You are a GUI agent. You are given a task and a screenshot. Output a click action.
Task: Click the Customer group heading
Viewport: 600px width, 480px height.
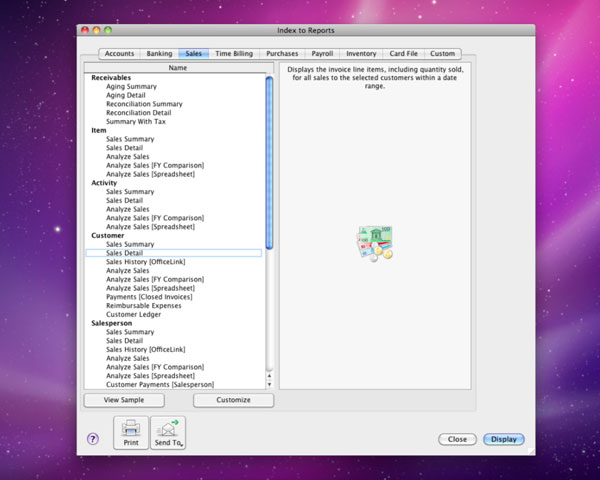click(108, 235)
